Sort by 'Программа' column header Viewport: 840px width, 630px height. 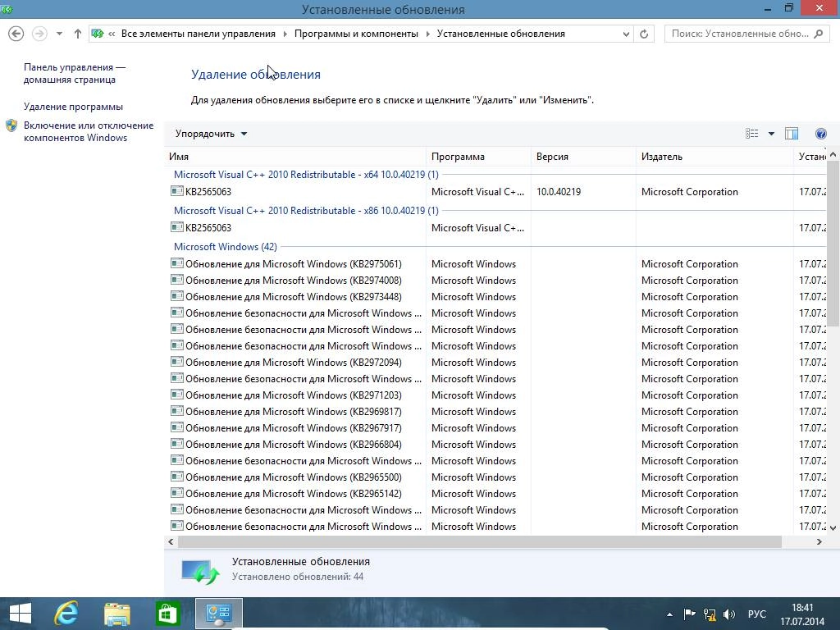click(x=478, y=157)
